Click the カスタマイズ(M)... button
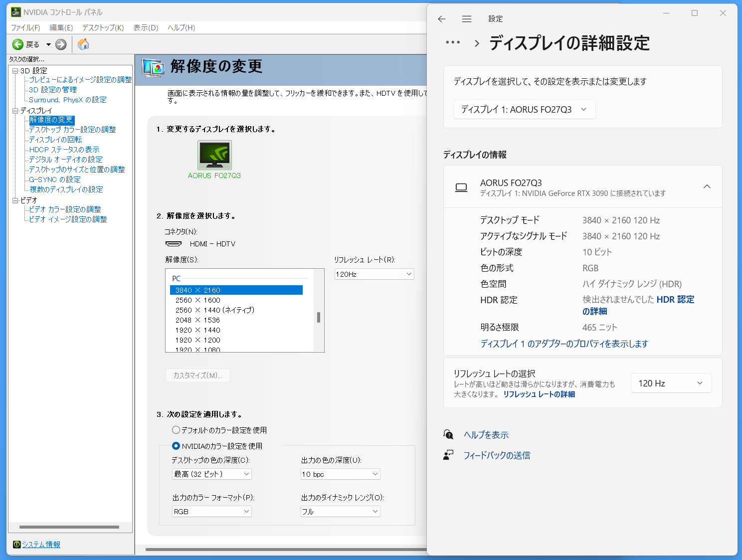This screenshot has height=560, width=742. click(197, 375)
